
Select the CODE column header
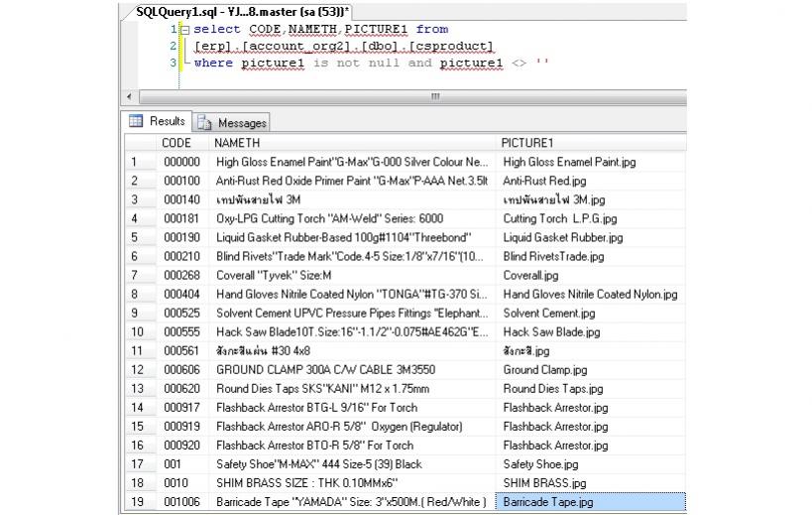182,143
